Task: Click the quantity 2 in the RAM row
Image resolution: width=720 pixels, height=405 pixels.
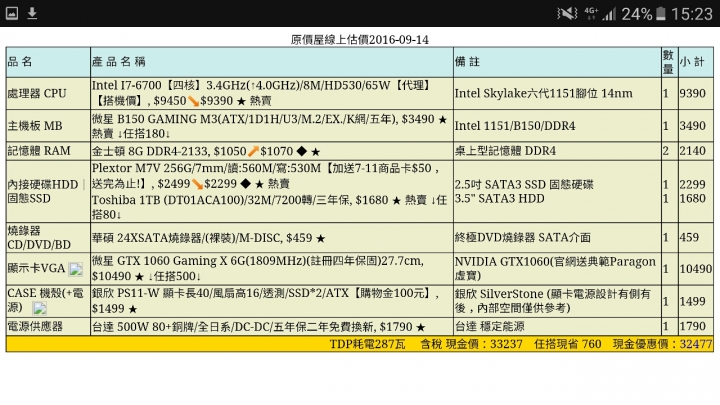Action: click(666, 151)
